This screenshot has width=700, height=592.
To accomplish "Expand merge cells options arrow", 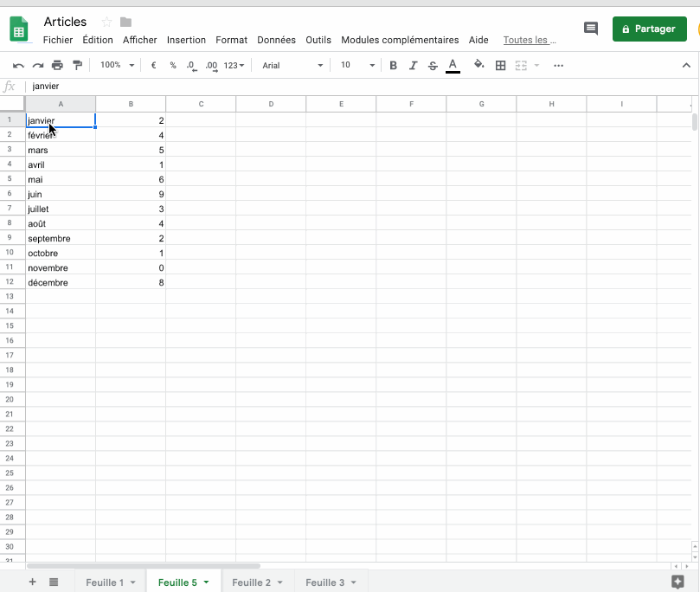I will pyautogui.click(x=536, y=66).
